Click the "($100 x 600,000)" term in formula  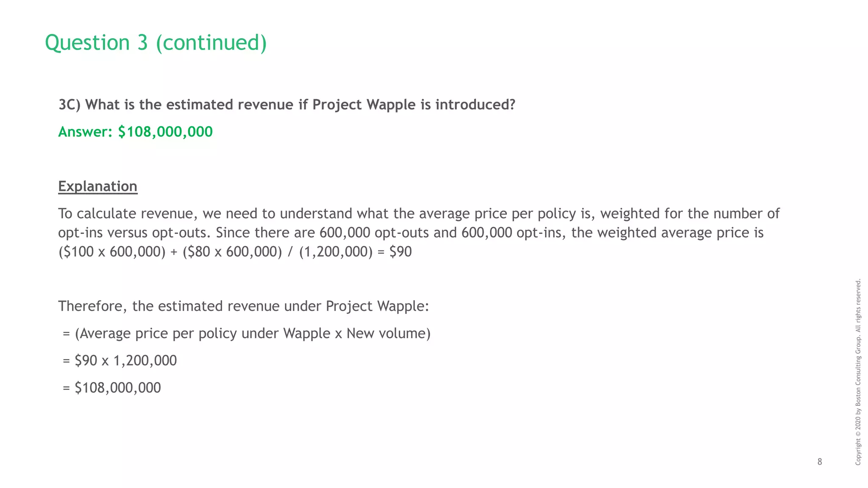pyautogui.click(x=112, y=252)
